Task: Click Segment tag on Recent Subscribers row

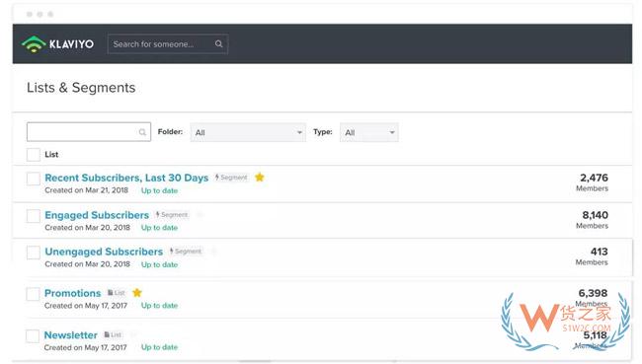Action: 231,178
